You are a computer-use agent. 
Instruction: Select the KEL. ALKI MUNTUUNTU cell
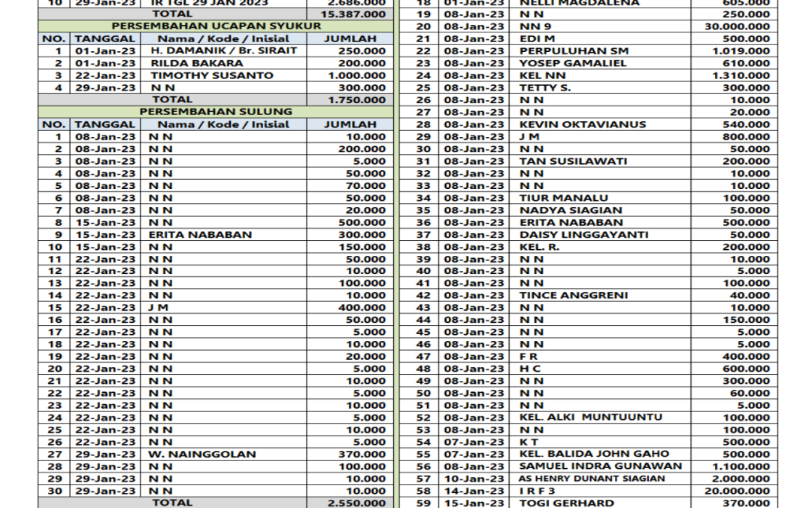pyautogui.click(x=591, y=417)
